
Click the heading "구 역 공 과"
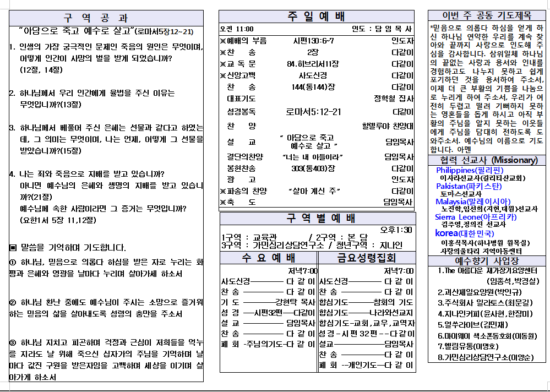[96, 18]
